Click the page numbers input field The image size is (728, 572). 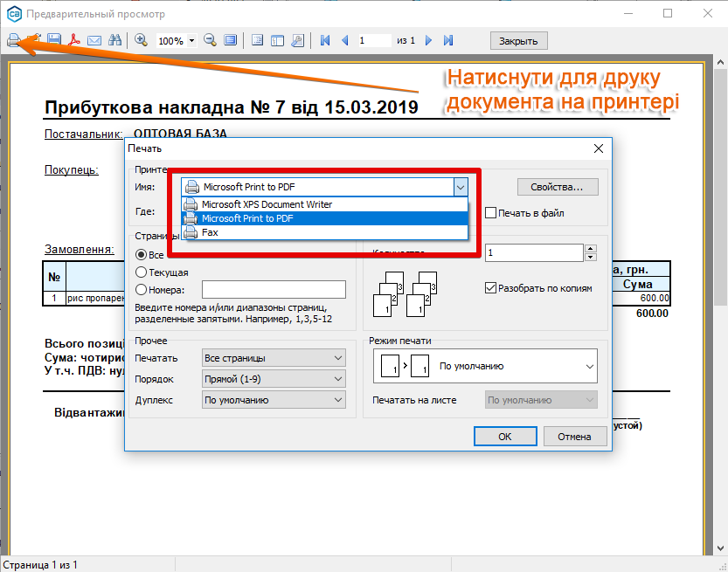[274, 289]
